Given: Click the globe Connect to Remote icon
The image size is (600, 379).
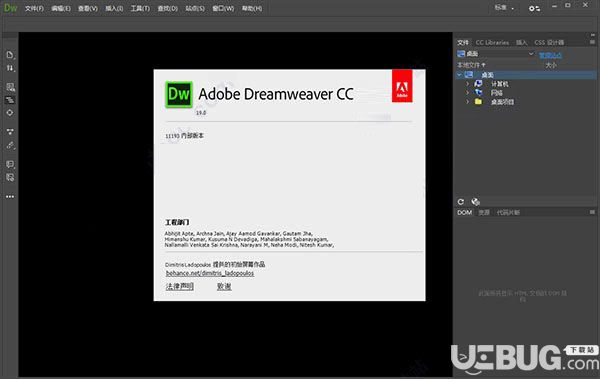Looking at the screenshot, I should (x=475, y=202).
